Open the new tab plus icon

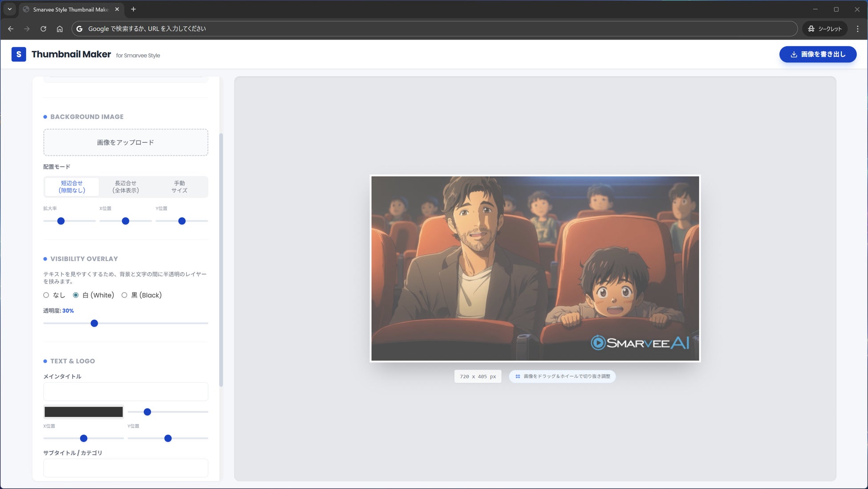[x=133, y=9]
